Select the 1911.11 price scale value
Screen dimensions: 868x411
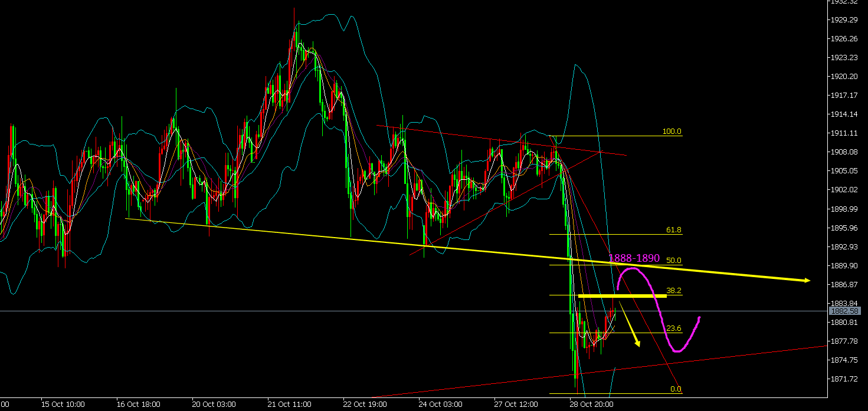[x=843, y=133]
